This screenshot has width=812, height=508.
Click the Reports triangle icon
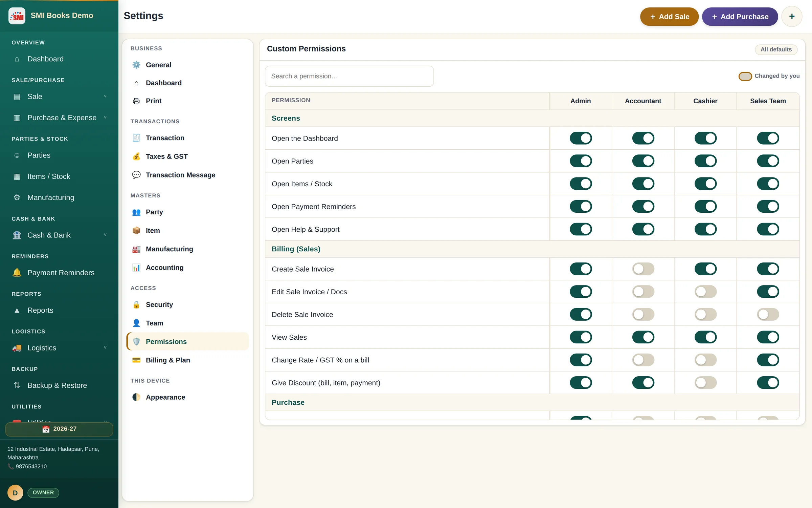[17, 310]
